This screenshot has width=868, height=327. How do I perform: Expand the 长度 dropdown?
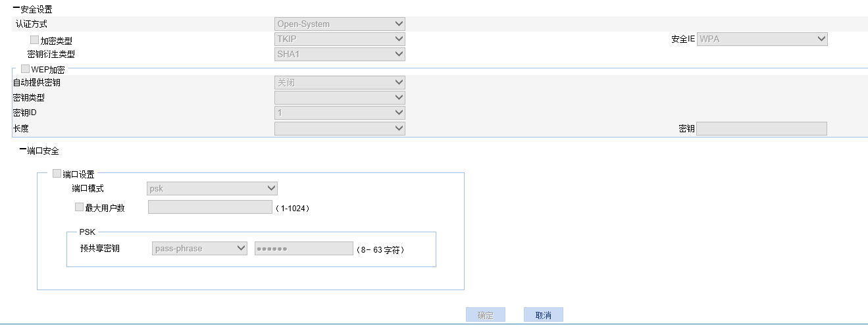[x=340, y=128]
